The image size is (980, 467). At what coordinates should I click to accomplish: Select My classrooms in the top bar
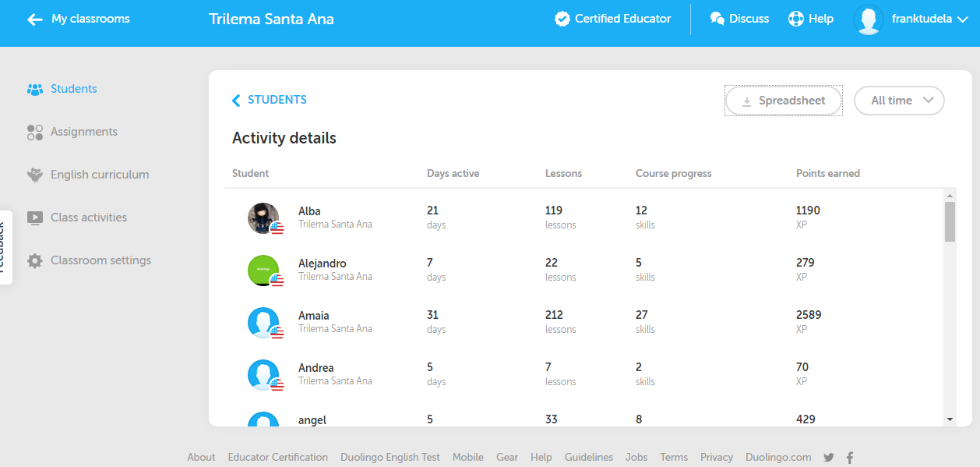[x=88, y=18]
